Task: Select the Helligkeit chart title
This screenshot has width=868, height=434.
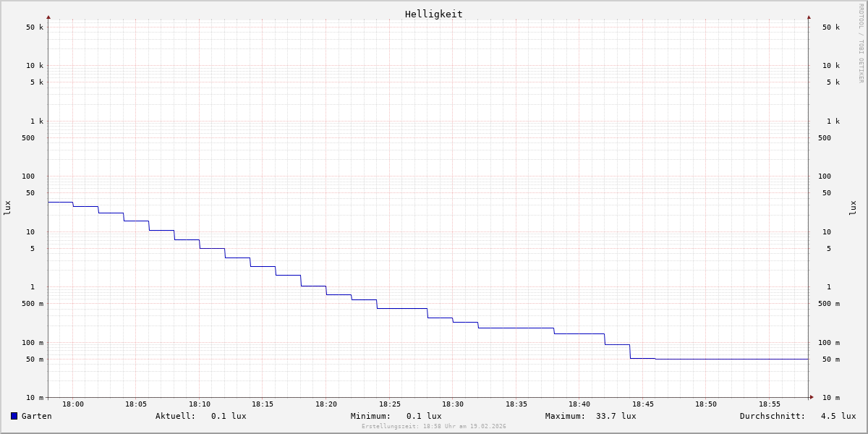Action: point(433,14)
